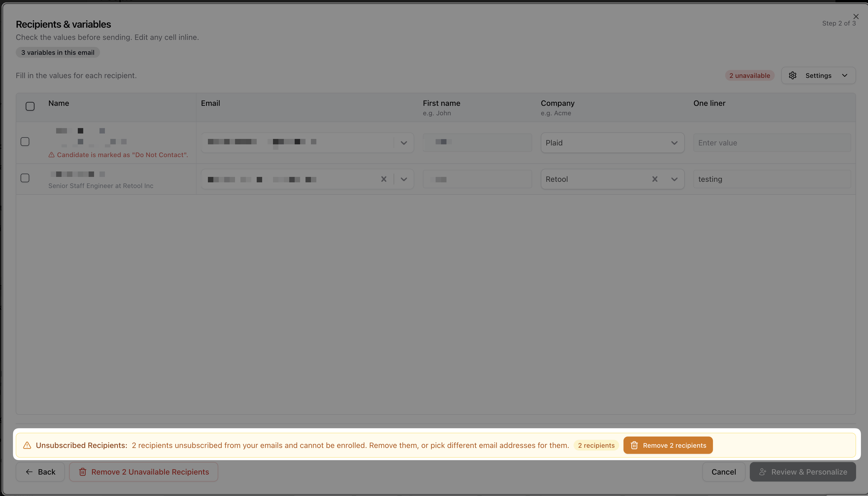Click the '2 unavailable' badge
This screenshot has width=868, height=496.
coord(749,75)
